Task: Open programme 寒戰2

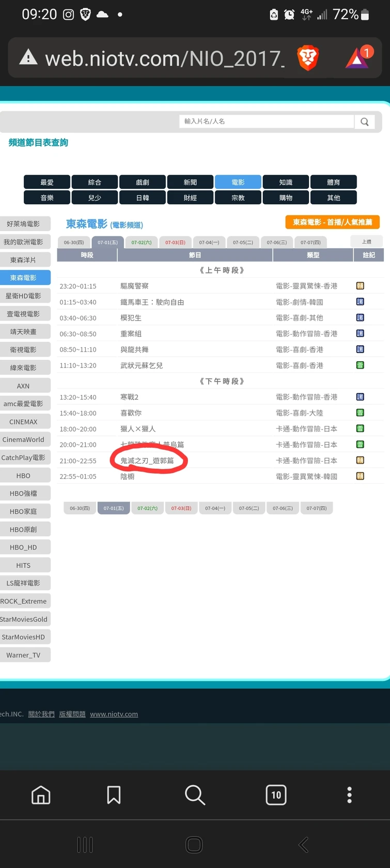Action: point(130,397)
